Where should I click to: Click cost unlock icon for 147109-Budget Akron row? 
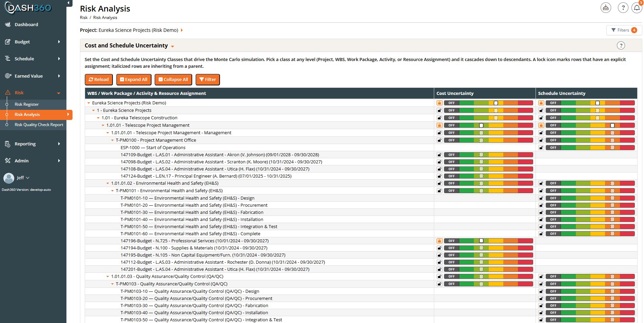click(440, 155)
